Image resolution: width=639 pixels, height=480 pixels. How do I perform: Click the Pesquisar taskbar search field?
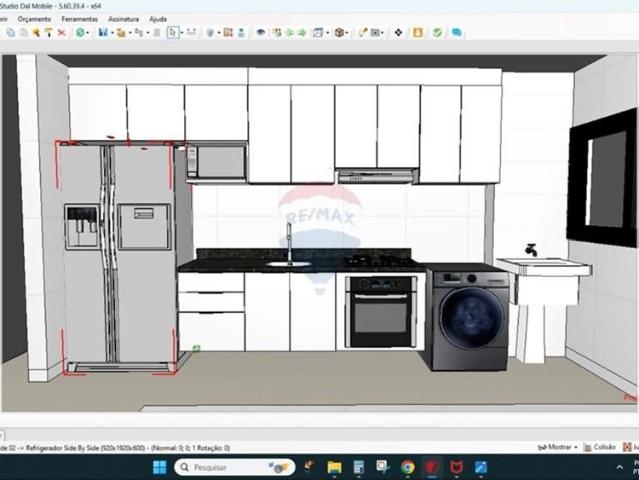pyautogui.click(x=235, y=467)
